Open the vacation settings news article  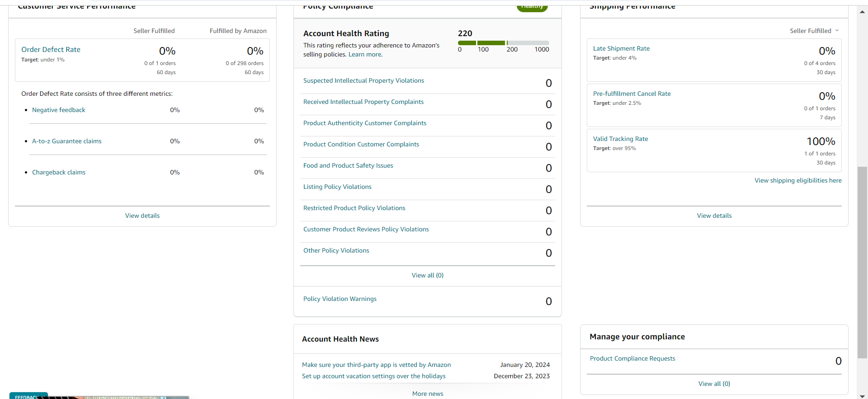pyautogui.click(x=374, y=376)
